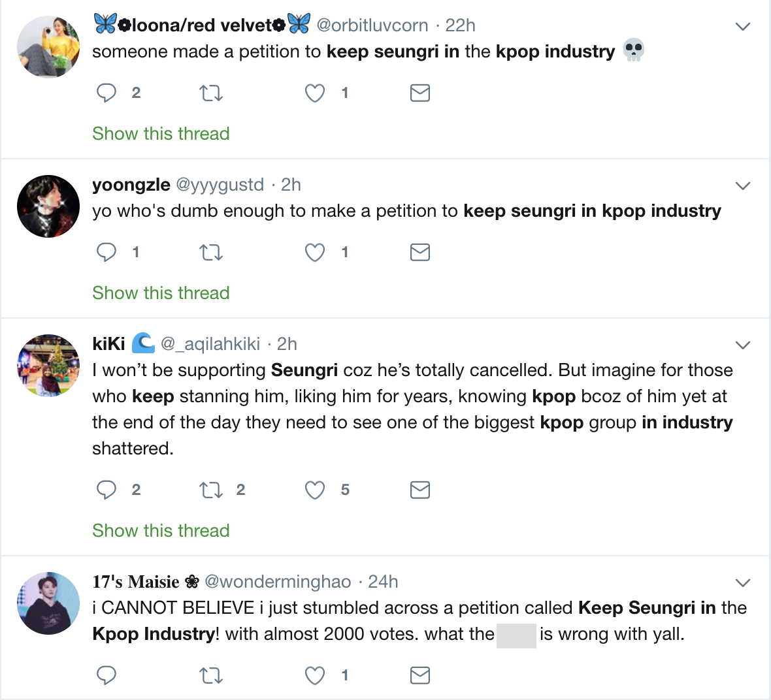The width and height of the screenshot is (771, 700).
Task: Open the dropdown arrow on kiKi's tweet
Action: click(742, 345)
